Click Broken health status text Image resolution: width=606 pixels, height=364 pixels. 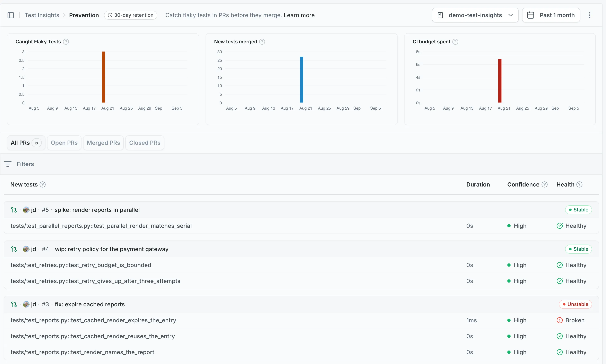pos(575,320)
